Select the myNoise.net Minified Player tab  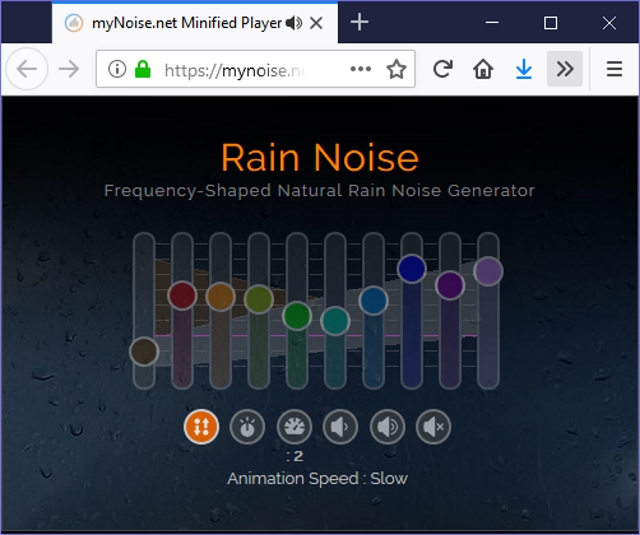(195, 23)
